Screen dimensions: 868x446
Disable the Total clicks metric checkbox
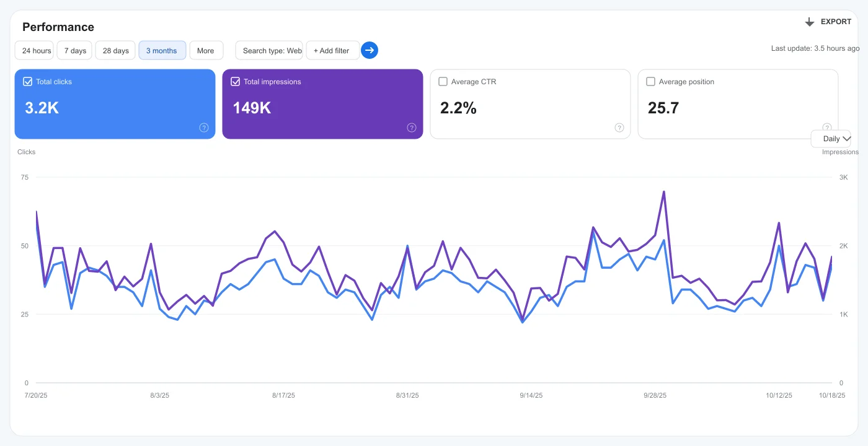click(28, 81)
